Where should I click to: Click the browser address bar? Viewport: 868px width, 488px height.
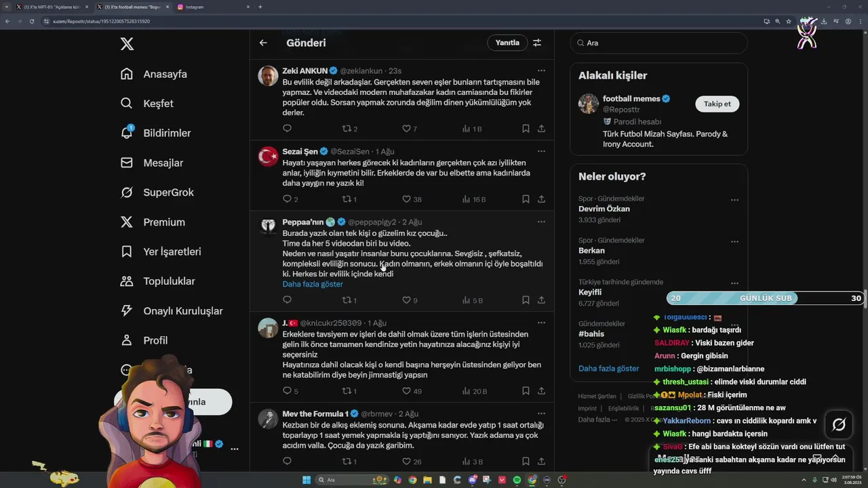coord(400,21)
